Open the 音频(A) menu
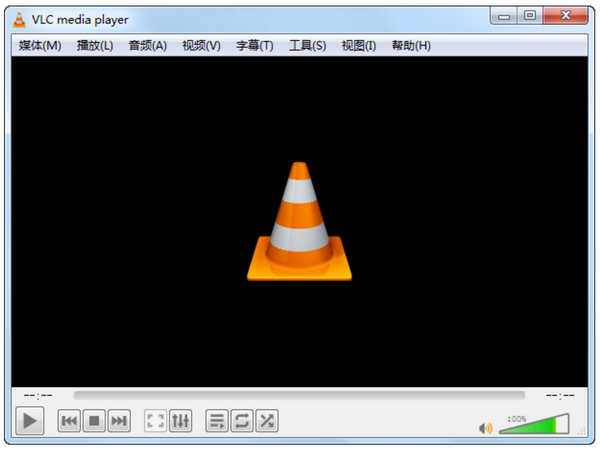This screenshot has height=451, width=600. tap(147, 46)
